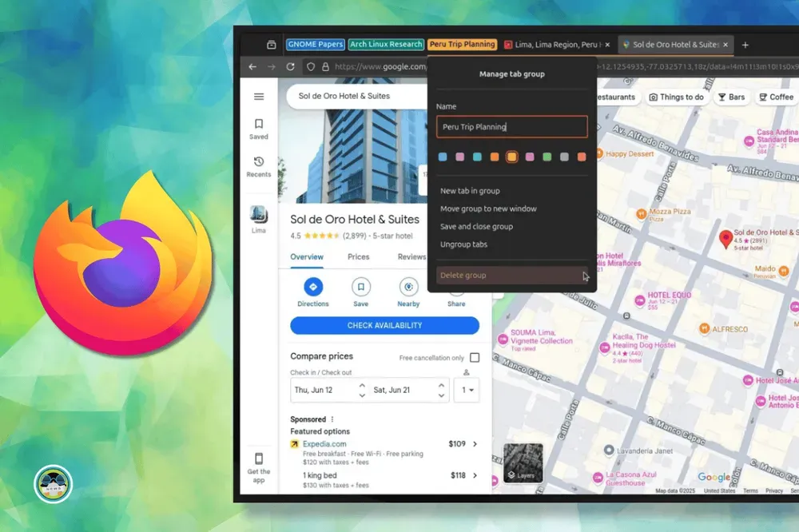
Task: Select Ungroup tabs in the menu
Action: point(463,244)
